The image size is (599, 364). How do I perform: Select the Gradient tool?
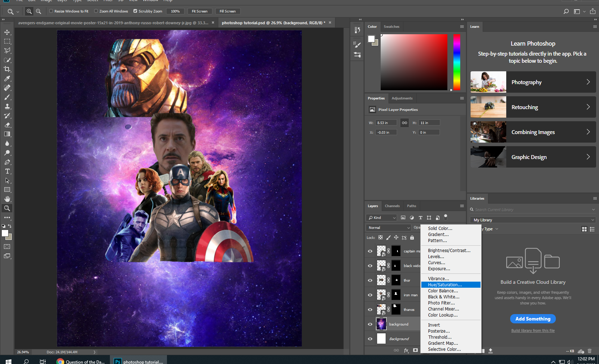(x=7, y=134)
